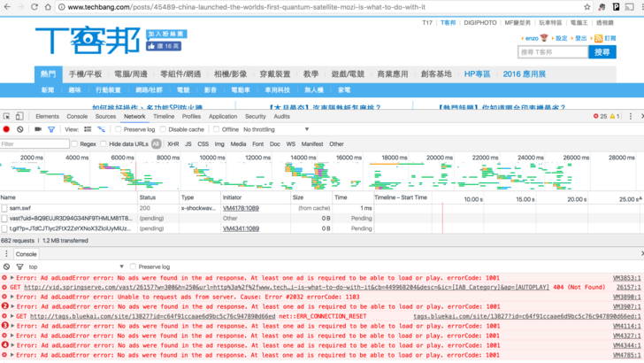Open the Sources tab in DevTools
The width and height of the screenshot is (644, 363).
pos(105,116)
